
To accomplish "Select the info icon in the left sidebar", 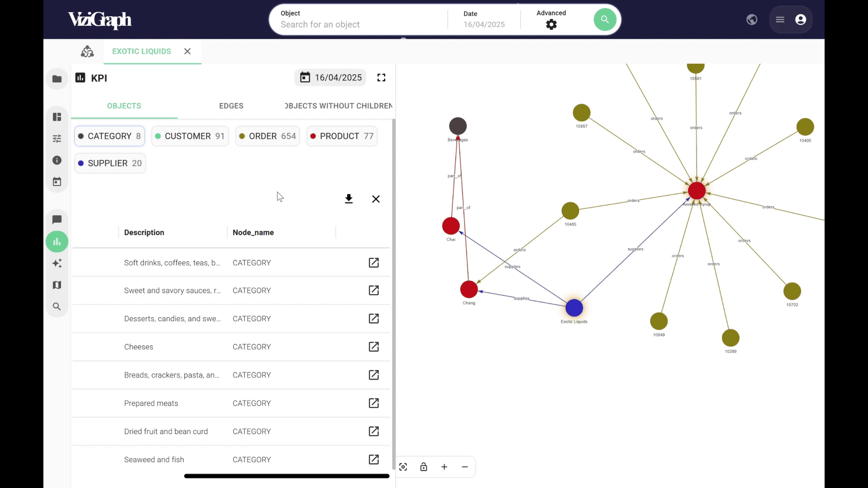I will pos(57,160).
